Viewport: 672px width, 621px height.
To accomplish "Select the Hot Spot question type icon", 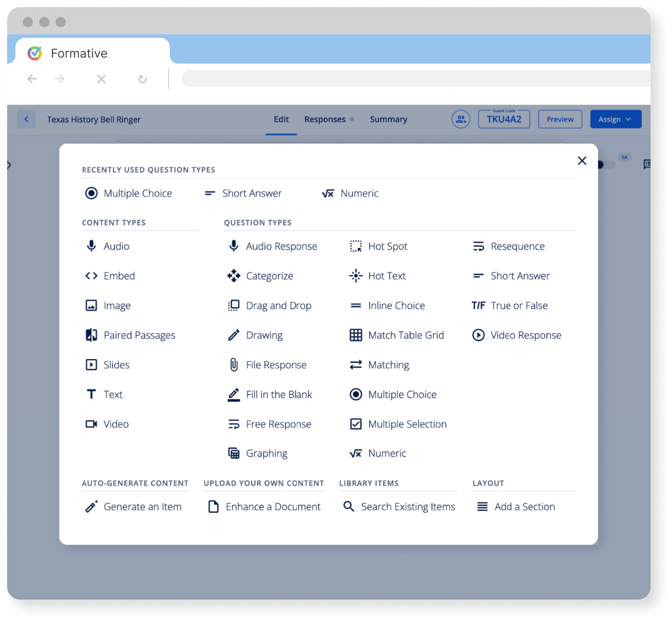I will tap(356, 246).
